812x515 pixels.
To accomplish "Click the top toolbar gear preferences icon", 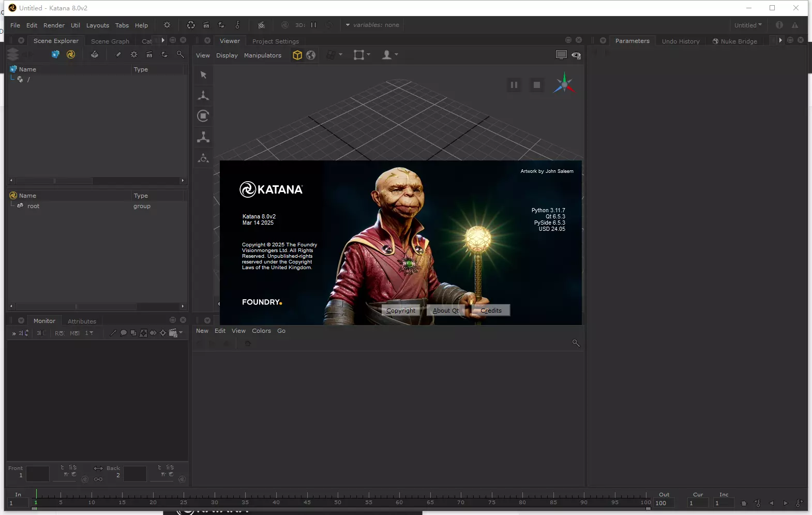I will tap(167, 25).
